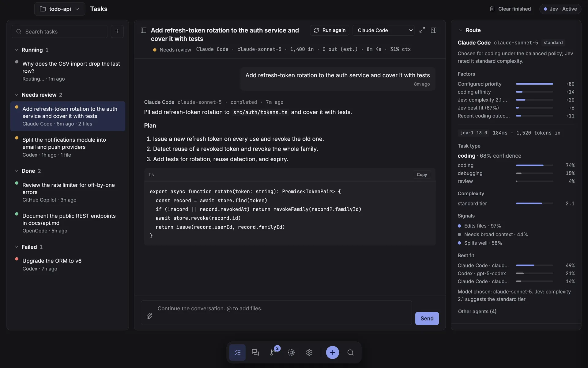Open settings gear in bottom dock
This screenshot has height=368, width=588.
(309, 352)
